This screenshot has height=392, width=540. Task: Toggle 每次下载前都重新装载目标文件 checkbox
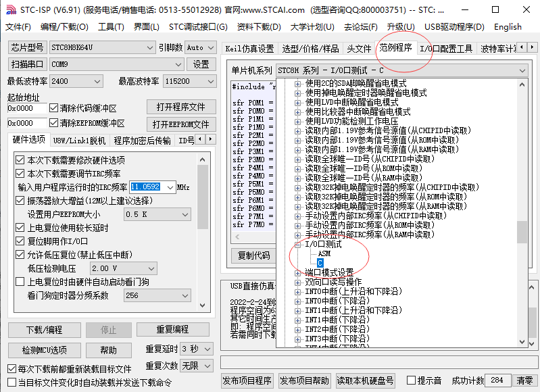click(11, 369)
